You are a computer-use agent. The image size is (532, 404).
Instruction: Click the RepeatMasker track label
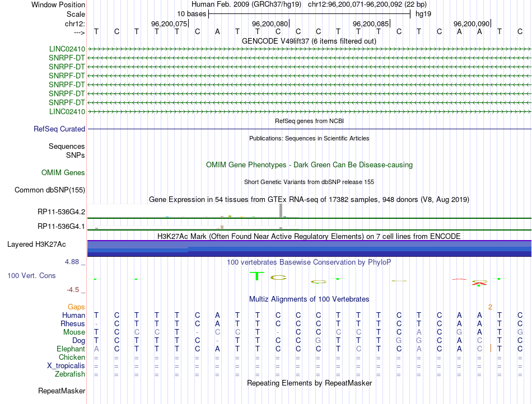point(62,391)
